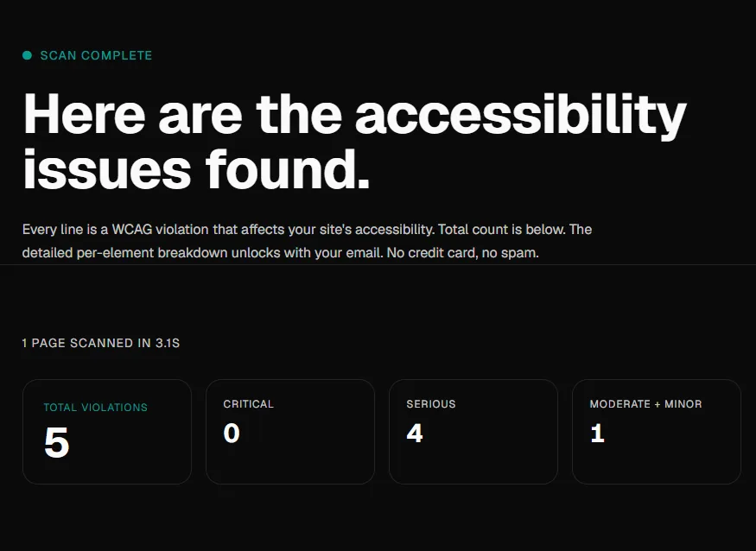Click the CRITICAL label
This screenshot has width=756, height=551.
[248, 404]
